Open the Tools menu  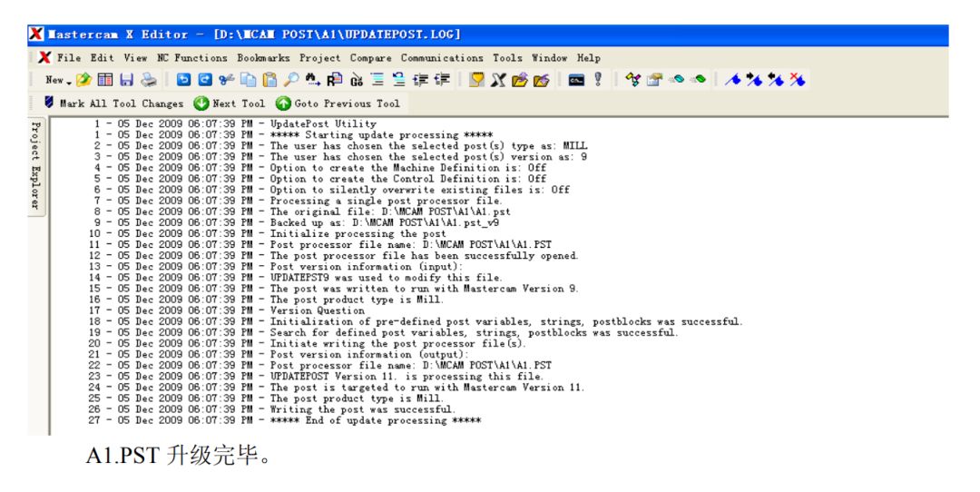pyautogui.click(x=507, y=57)
